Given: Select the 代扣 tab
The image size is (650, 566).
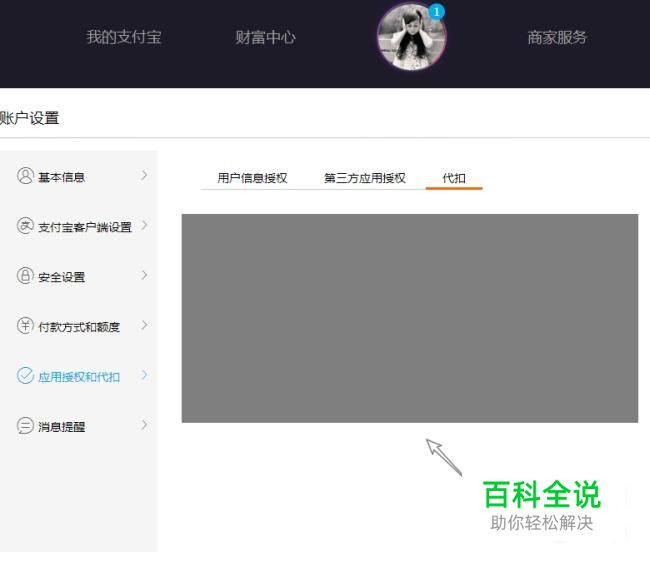Looking at the screenshot, I should pyautogui.click(x=454, y=178).
